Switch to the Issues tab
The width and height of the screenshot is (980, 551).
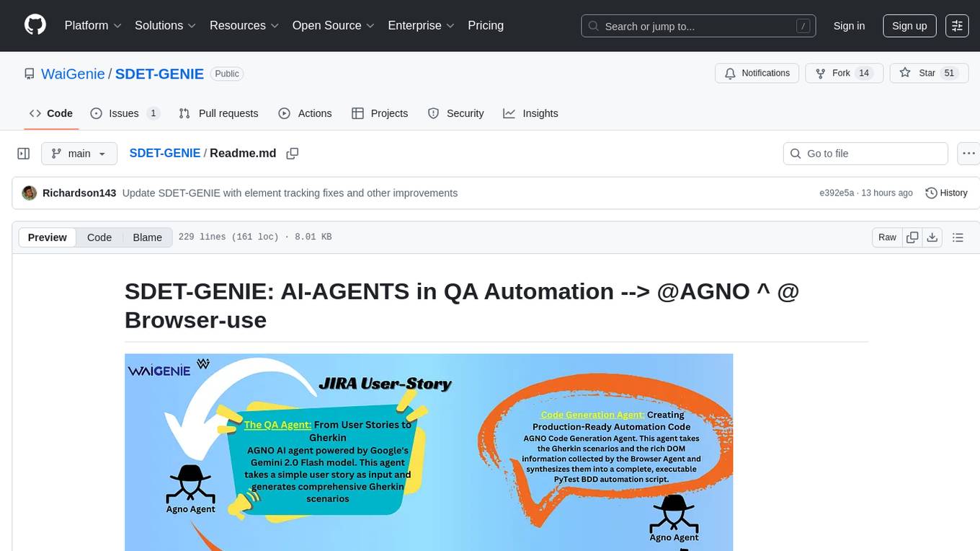(x=125, y=113)
